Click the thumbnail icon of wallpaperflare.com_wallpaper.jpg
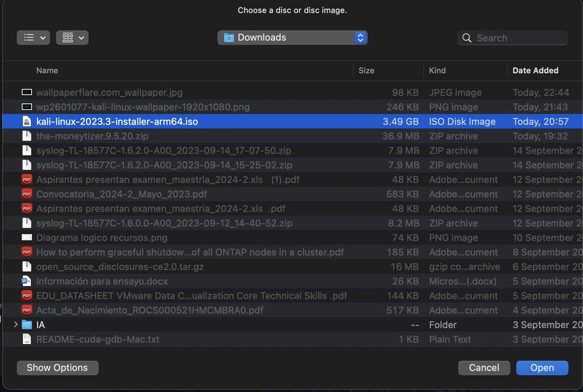Image resolution: width=583 pixels, height=392 pixels. click(x=27, y=93)
